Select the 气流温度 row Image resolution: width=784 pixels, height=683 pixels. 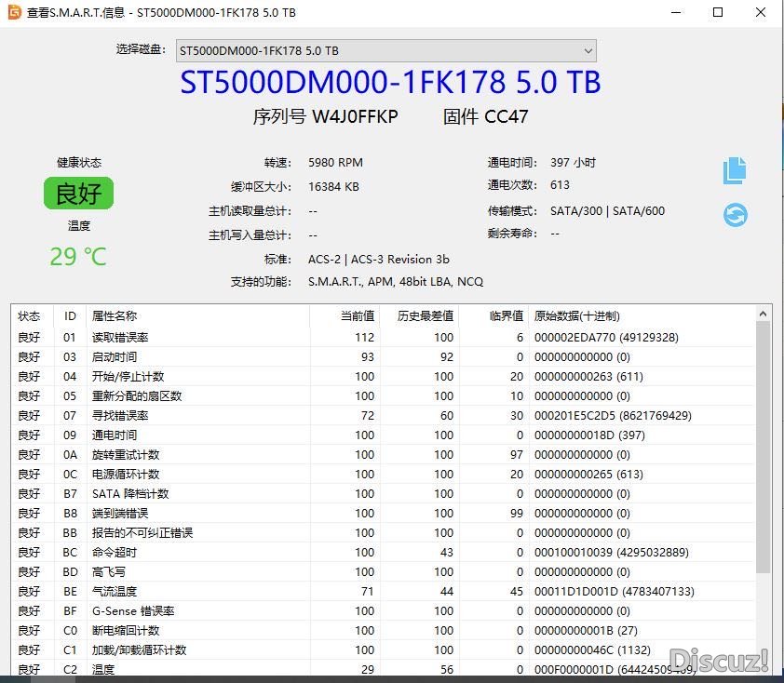pos(383,591)
